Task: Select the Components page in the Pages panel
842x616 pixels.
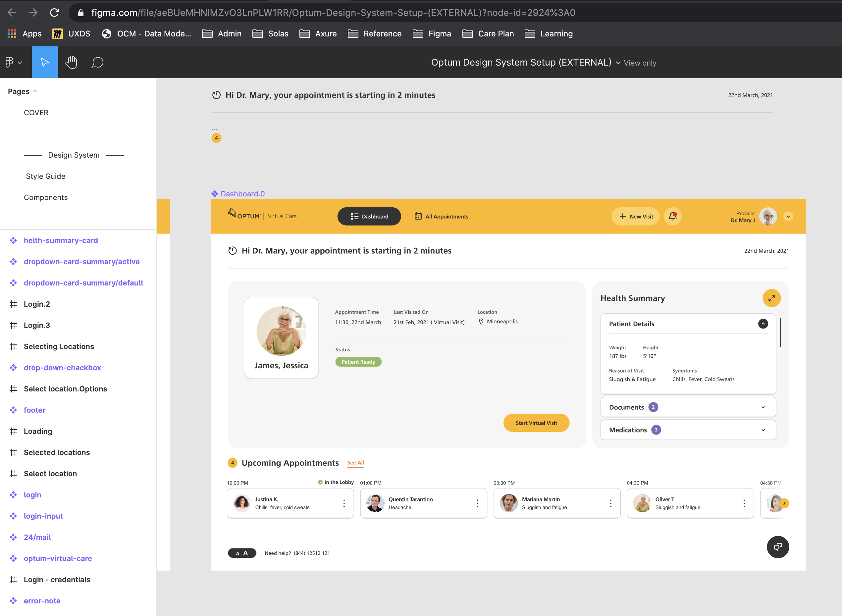Action: coord(45,197)
